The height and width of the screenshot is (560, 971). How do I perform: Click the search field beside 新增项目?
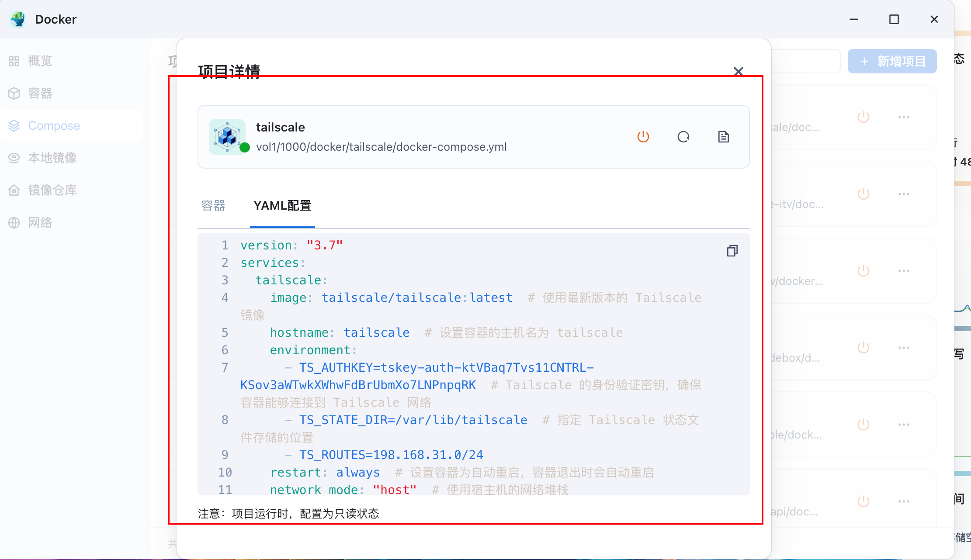(805, 61)
